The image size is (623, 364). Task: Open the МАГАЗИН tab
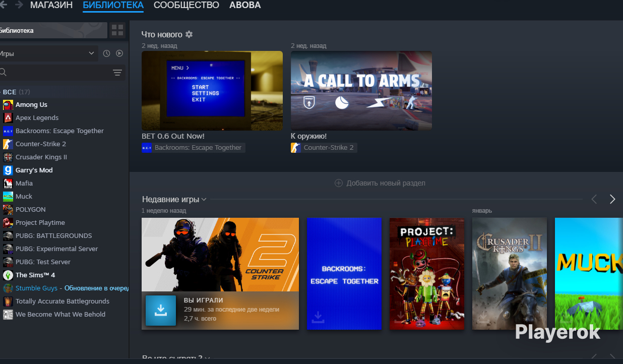(51, 5)
